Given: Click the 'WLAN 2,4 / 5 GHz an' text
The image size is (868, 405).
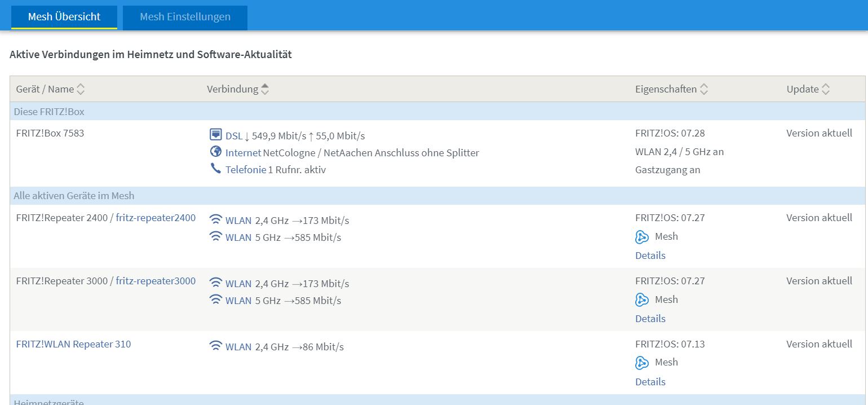Looking at the screenshot, I should point(679,152).
